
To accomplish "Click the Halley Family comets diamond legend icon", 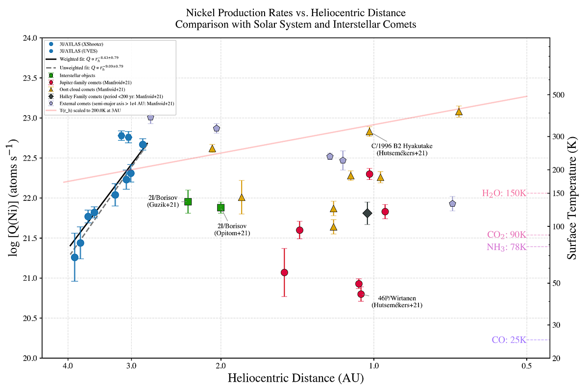I will coord(51,97).
